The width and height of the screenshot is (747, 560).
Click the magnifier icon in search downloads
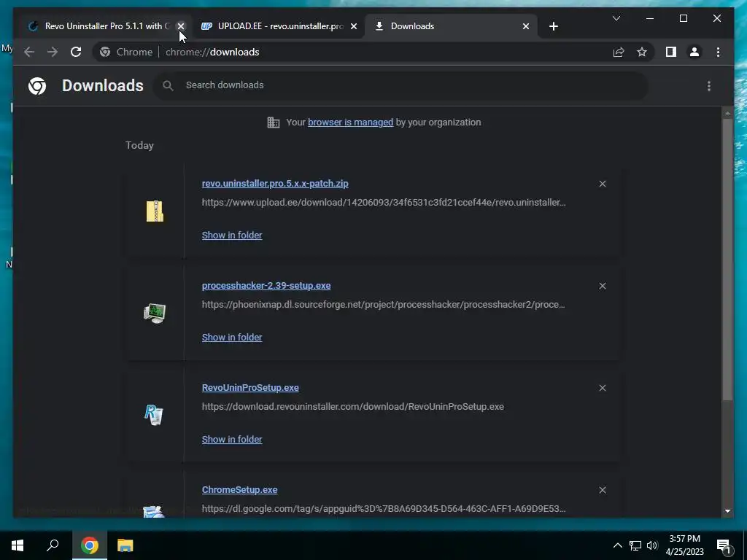(168, 85)
